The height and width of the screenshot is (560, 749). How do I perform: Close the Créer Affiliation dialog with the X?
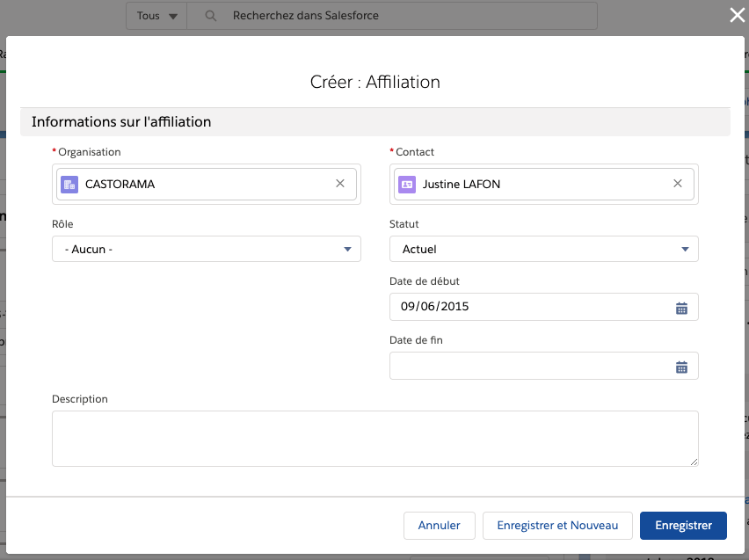(738, 14)
